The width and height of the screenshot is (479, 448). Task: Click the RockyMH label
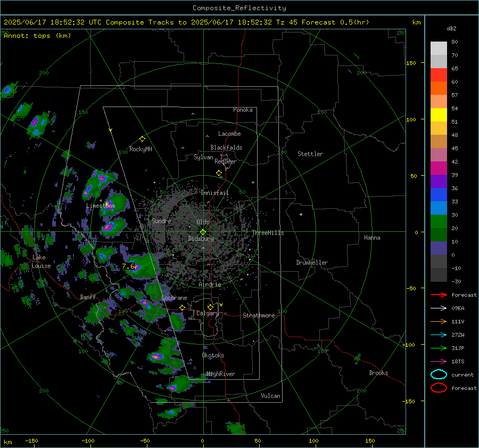tap(141, 149)
